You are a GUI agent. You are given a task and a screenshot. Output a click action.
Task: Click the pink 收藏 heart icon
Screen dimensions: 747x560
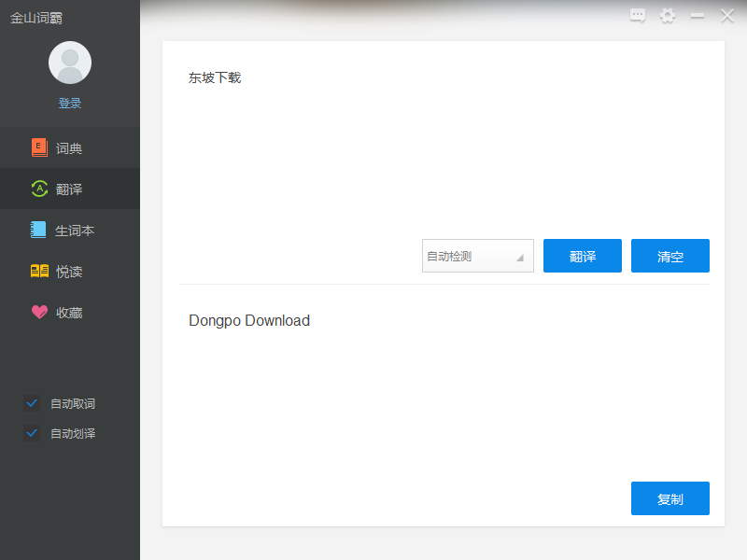click(39, 312)
